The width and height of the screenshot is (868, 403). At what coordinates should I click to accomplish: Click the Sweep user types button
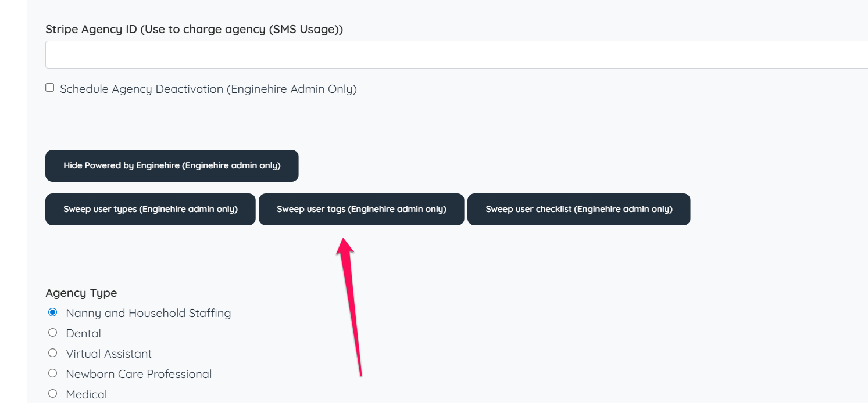pos(151,209)
